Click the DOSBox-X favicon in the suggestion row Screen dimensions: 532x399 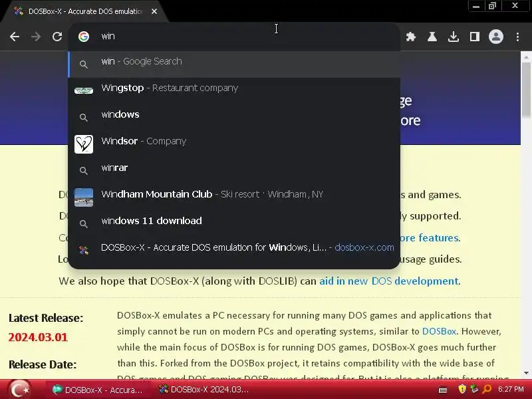tap(84, 251)
